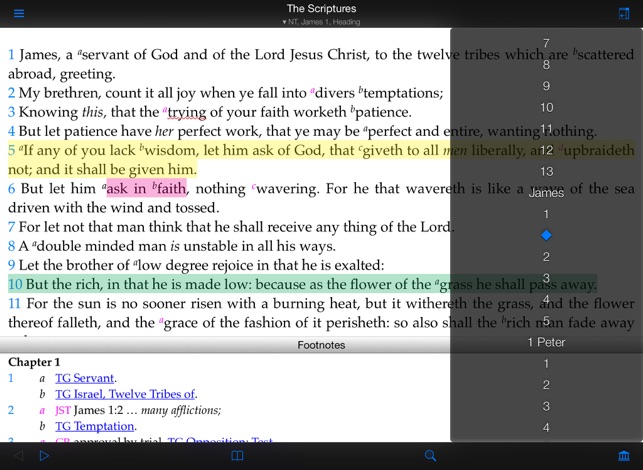Image resolution: width=643 pixels, height=470 pixels.
Task: Tap the magenta 'JST' footnote label
Action: [x=63, y=410]
